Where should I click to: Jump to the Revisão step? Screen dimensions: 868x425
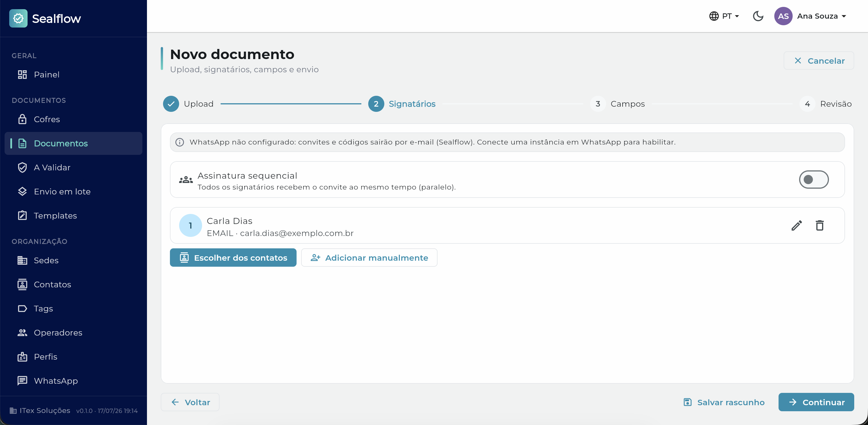click(826, 104)
